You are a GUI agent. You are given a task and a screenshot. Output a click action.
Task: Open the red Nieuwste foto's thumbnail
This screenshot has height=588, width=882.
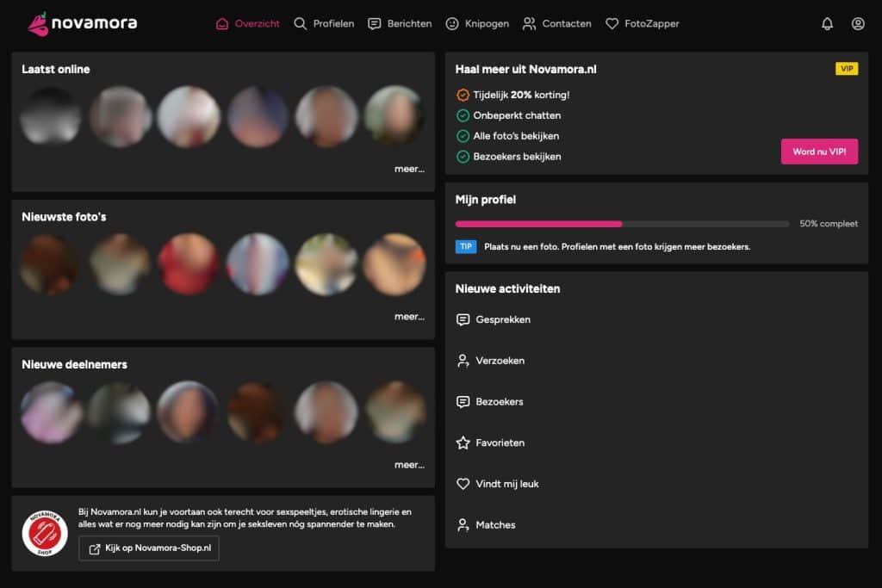[x=189, y=264]
